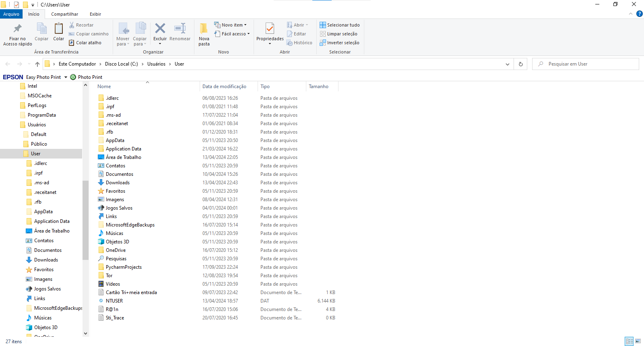
Task: Switch to the Início ribbon tab
Action: click(34, 14)
